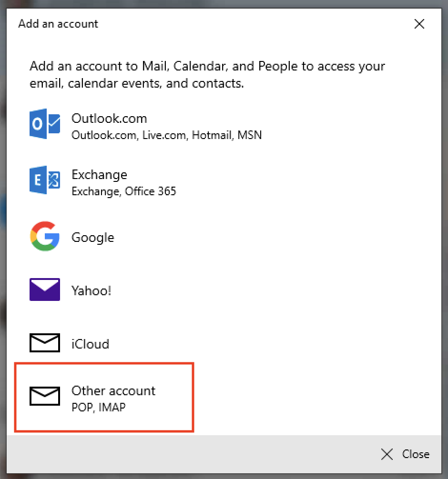Choose the Exchange account option label
The image size is (448, 479).
click(x=99, y=175)
